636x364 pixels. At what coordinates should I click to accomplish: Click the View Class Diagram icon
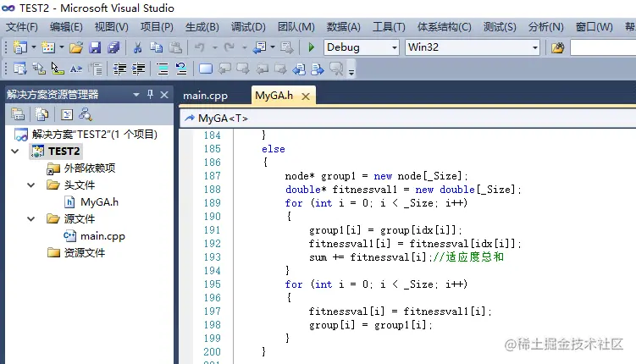click(x=86, y=115)
